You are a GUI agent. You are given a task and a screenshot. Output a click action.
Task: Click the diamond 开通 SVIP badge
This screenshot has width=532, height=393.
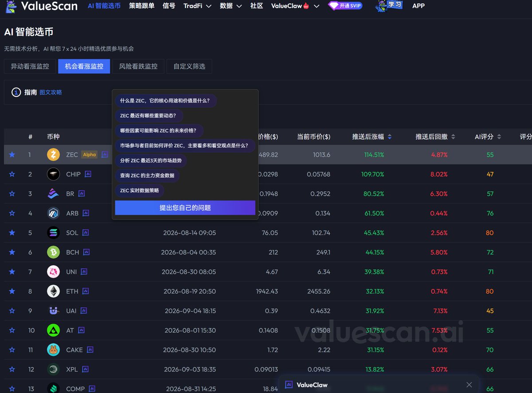[345, 6]
